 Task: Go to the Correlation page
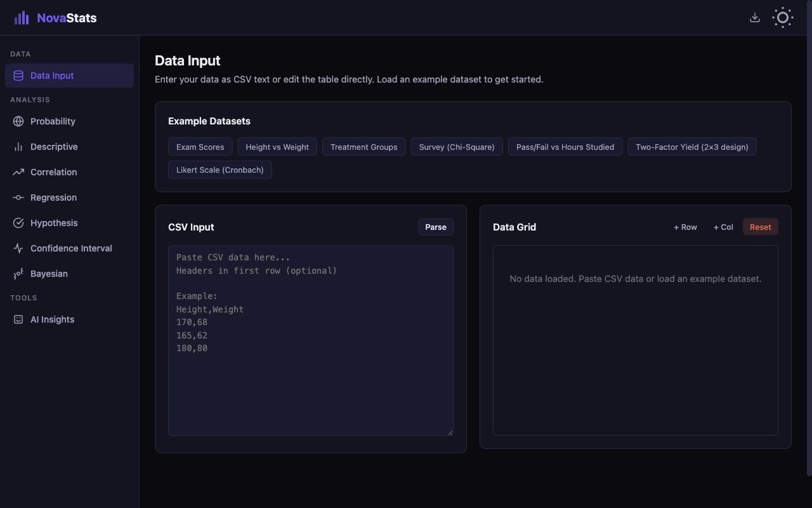tap(69, 172)
